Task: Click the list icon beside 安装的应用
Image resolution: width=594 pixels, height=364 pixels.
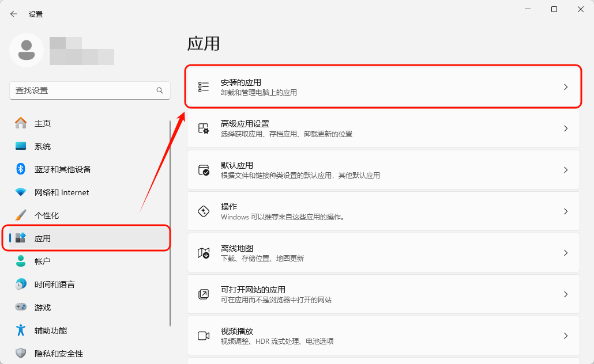Action: point(204,86)
